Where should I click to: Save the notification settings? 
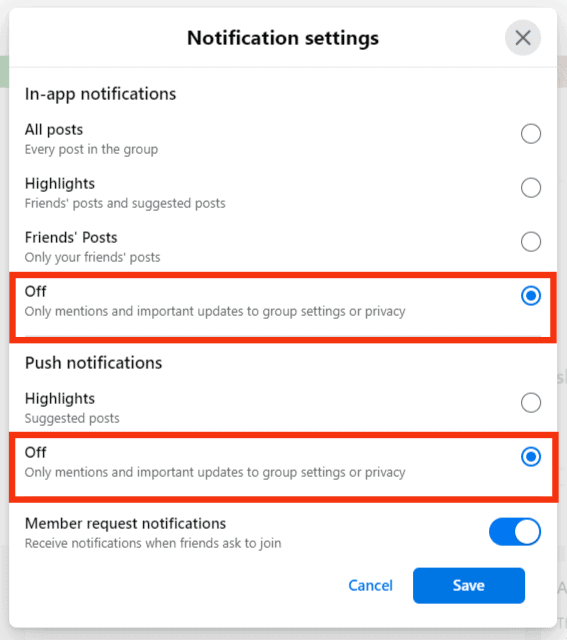469,586
